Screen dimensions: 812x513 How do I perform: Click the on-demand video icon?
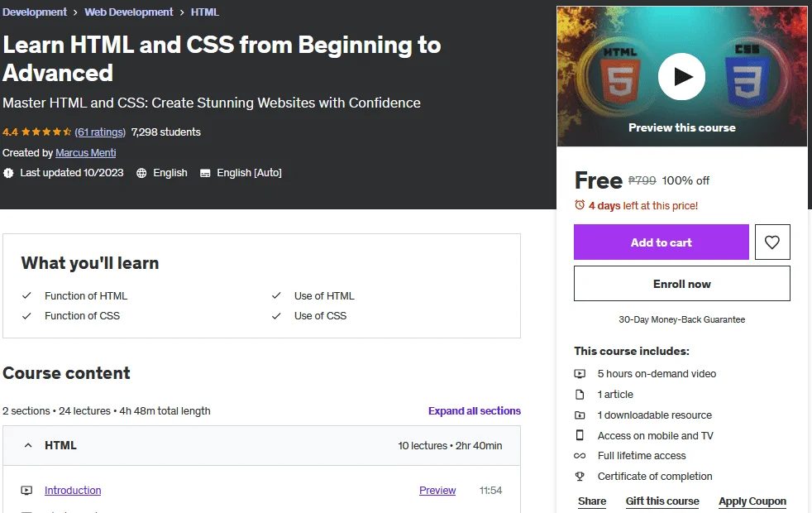pos(580,374)
